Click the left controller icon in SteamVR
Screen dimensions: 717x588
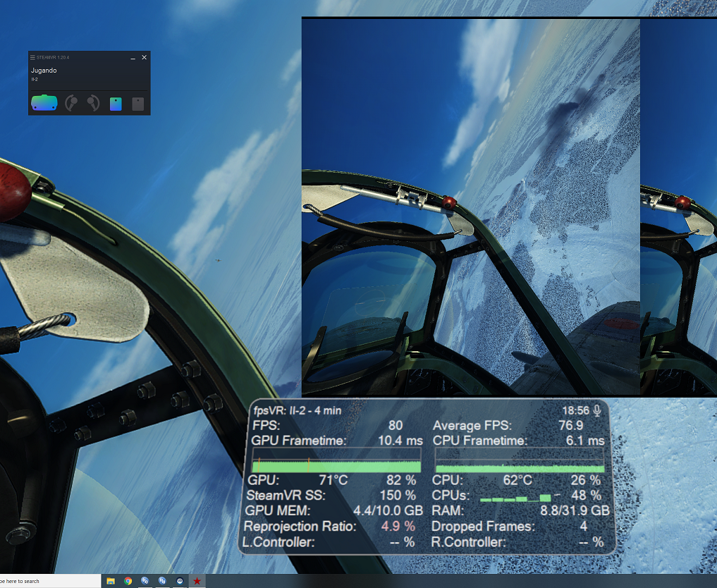coord(71,104)
